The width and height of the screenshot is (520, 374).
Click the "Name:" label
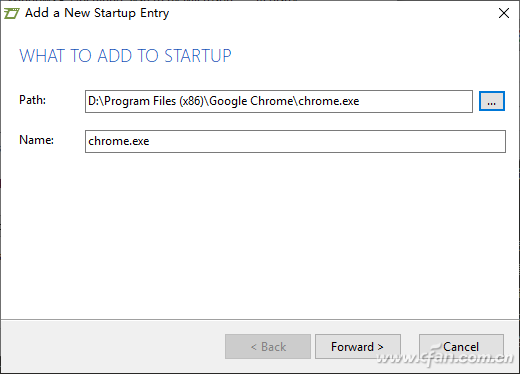pyautogui.click(x=36, y=140)
